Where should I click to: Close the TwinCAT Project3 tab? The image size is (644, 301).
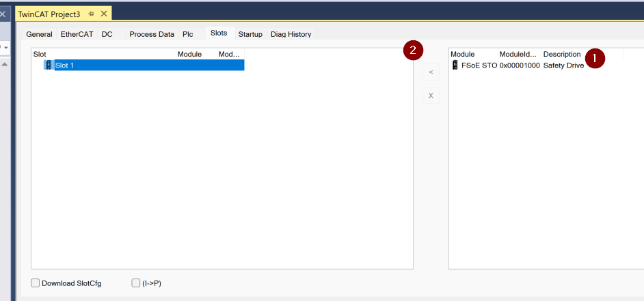click(x=104, y=14)
